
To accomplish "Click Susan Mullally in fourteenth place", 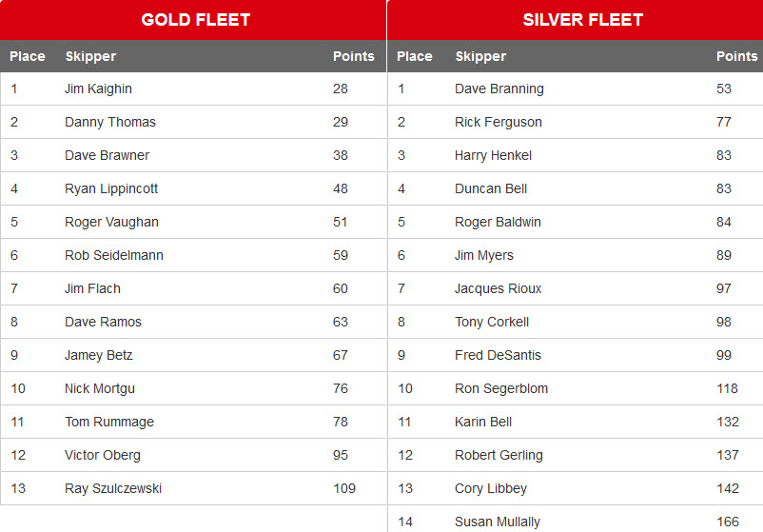I will coord(498,522).
